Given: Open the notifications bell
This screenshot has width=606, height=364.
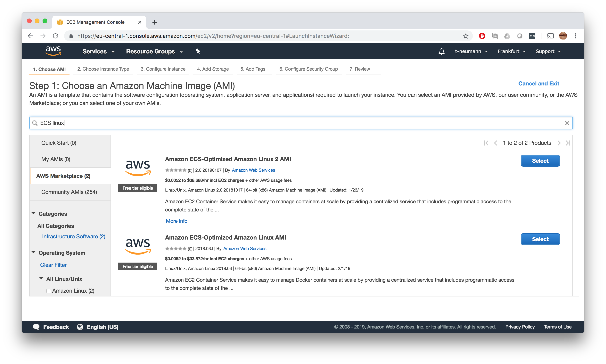Looking at the screenshot, I should [x=441, y=51].
